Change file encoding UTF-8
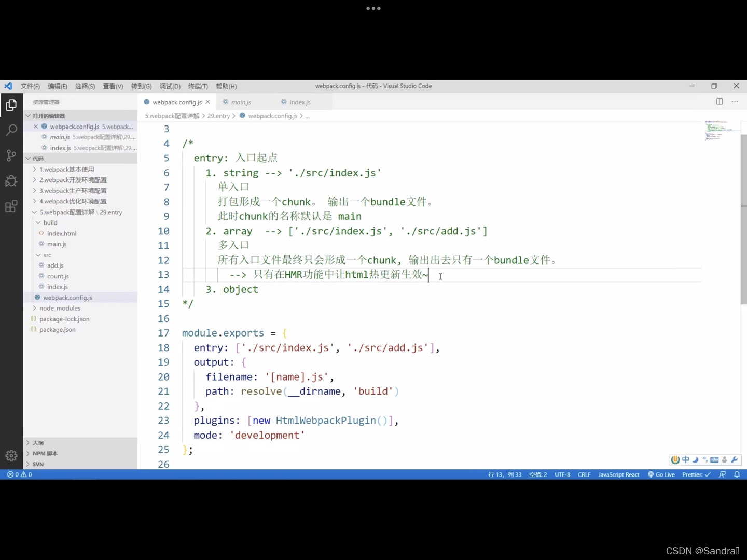Image resolution: width=747 pixels, height=560 pixels. (x=562, y=474)
